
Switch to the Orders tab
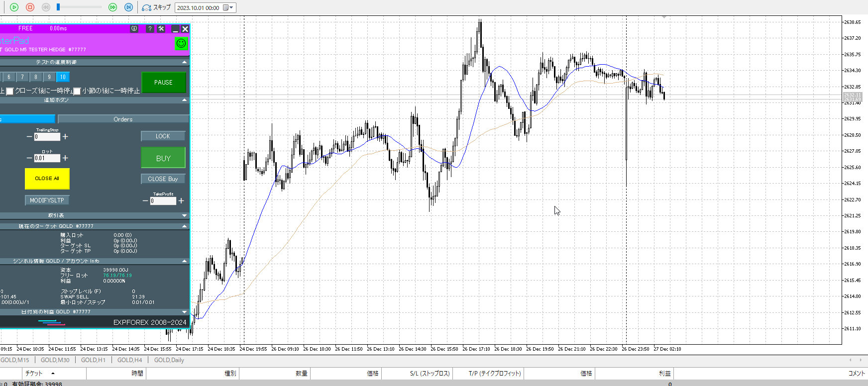[123, 119]
